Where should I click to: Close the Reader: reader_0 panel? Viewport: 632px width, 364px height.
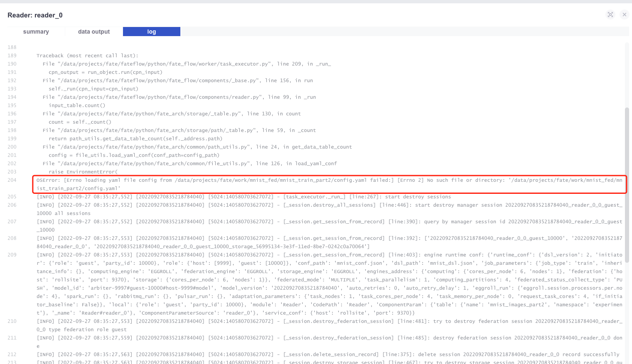624,15
